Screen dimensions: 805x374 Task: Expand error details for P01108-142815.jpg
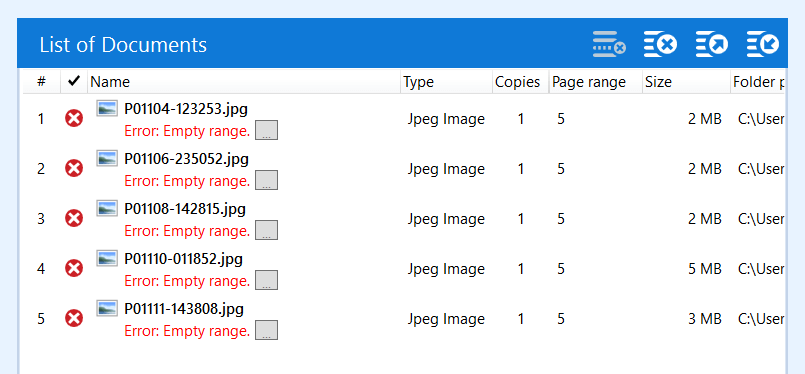point(266,230)
